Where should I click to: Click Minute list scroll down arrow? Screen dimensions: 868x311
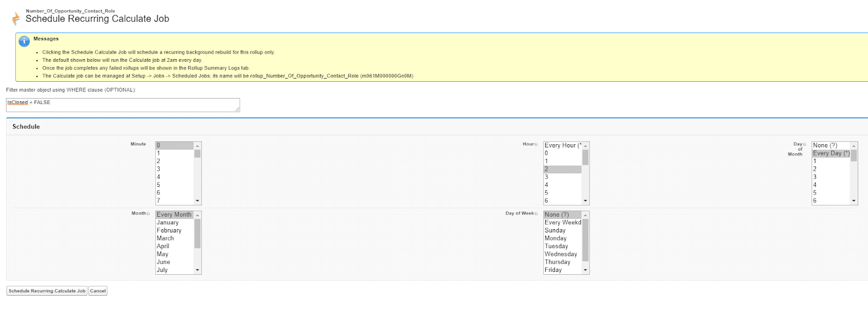point(197,201)
